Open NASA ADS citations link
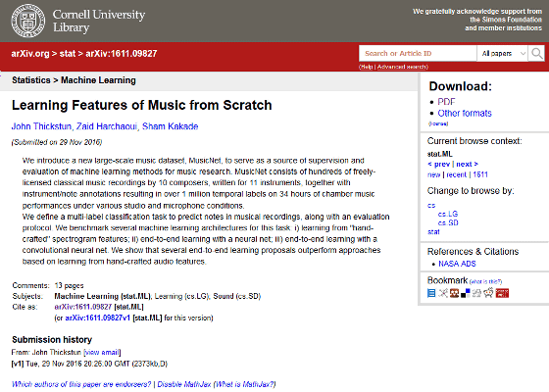The width and height of the screenshot is (549, 392). 457,264
